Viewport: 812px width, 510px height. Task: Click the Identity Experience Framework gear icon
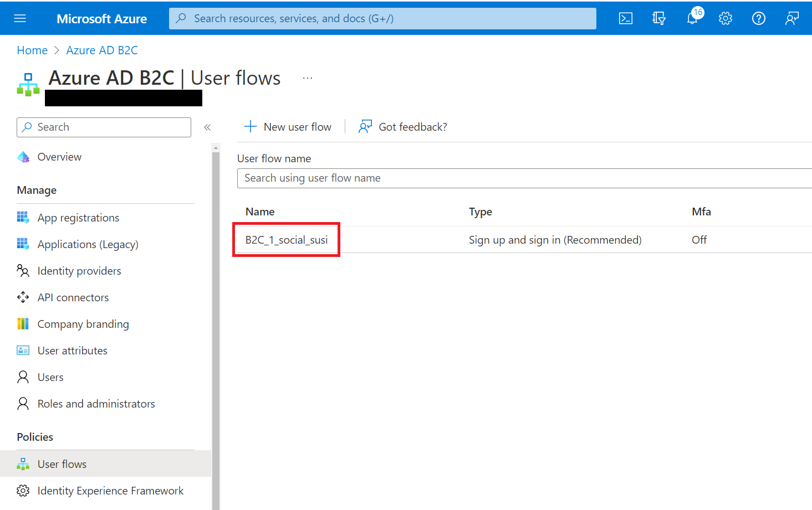23,491
